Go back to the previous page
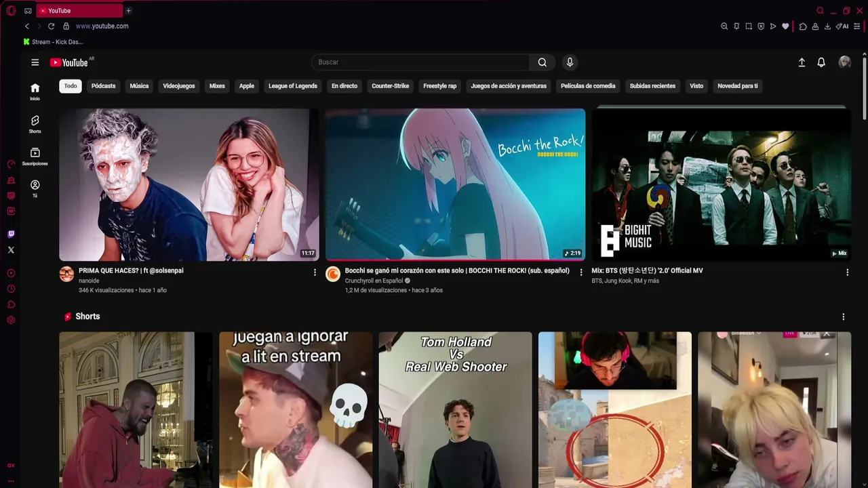 (x=27, y=26)
